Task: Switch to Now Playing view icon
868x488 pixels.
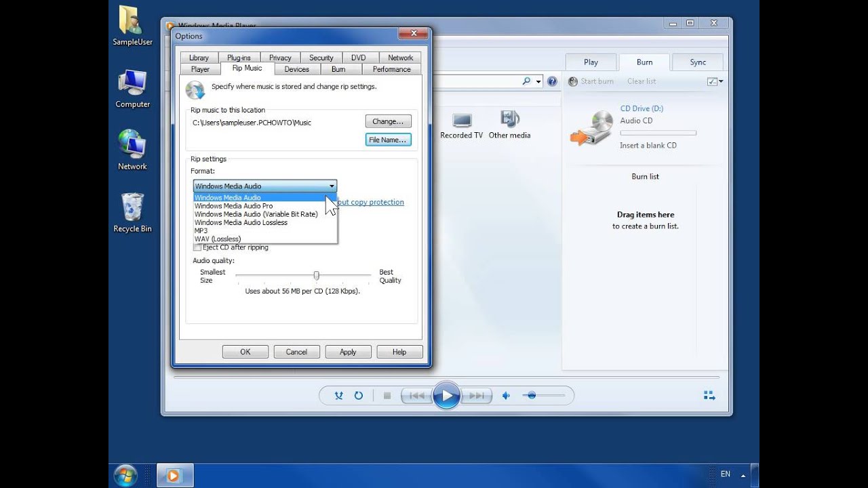Action: tap(709, 396)
